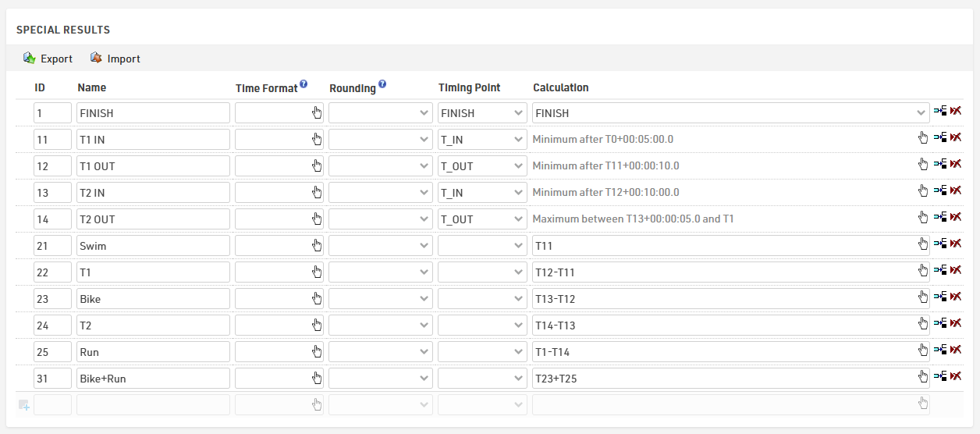This screenshot has height=434, width=980.
Task: Open Rounding dropdown for T1 OUT row
Action: click(x=380, y=165)
